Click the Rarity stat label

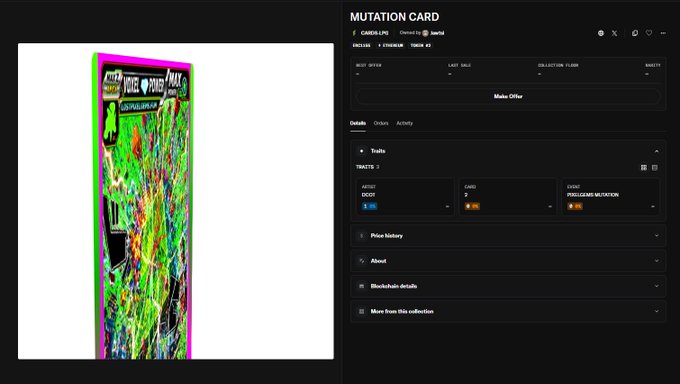pyautogui.click(x=653, y=65)
